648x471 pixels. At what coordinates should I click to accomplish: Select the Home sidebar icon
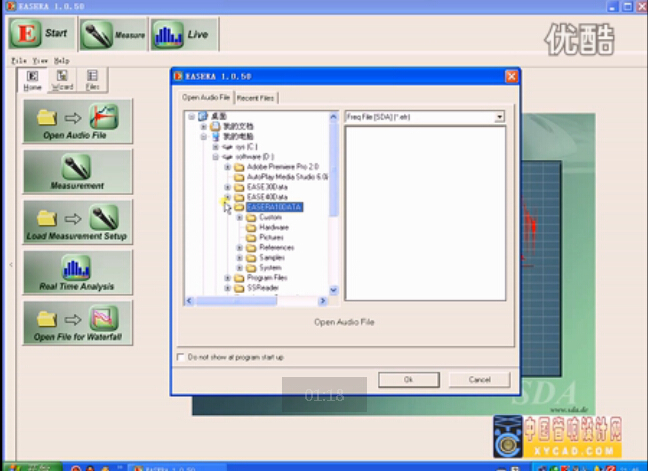[32, 80]
